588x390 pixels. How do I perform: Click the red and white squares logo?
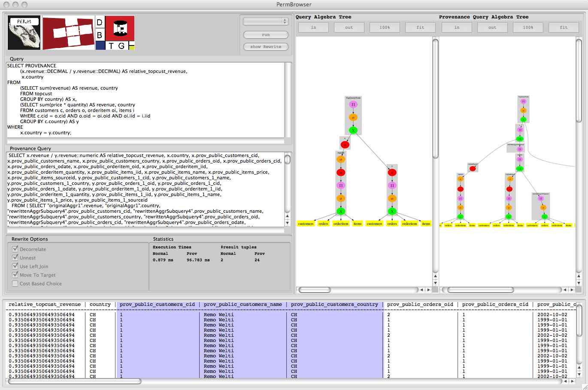[69, 33]
